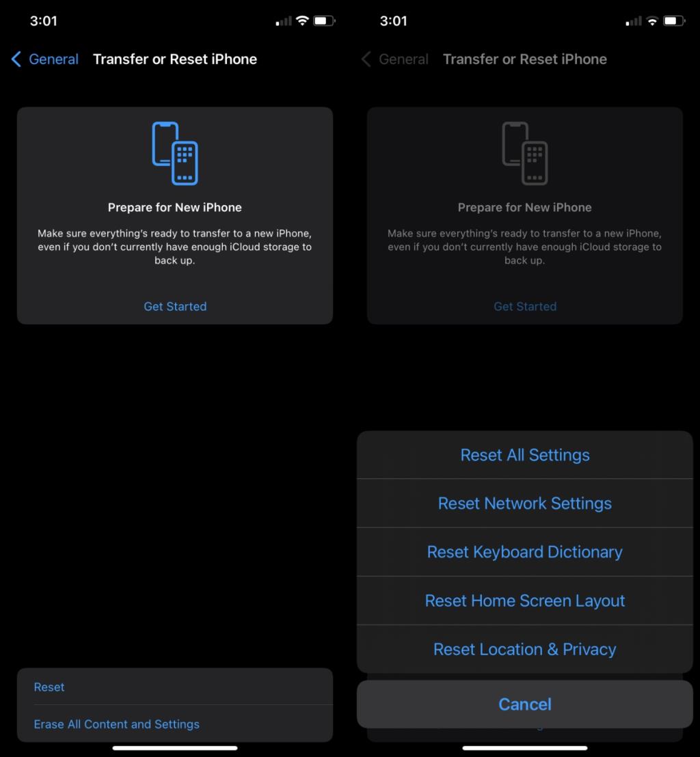Choose Reset Home Screen Layout
Screen dimensions: 700x757
(x=525, y=601)
